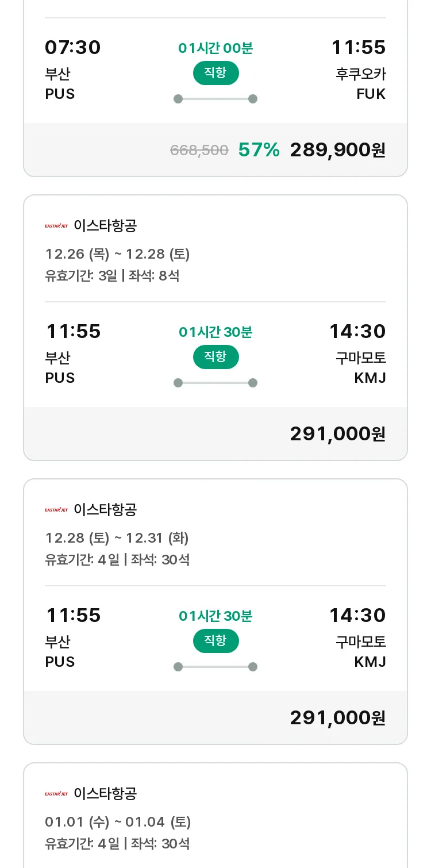Click Eastar Jet logo on 01.01–01.04 flight card
Viewport: 431px width, 868px height.
[x=56, y=794]
